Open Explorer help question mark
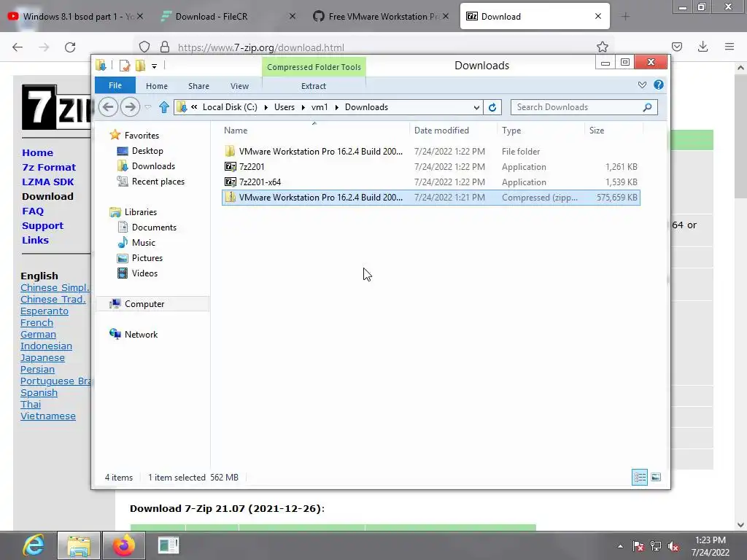The height and width of the screenshot is (560, 747). 659,85
